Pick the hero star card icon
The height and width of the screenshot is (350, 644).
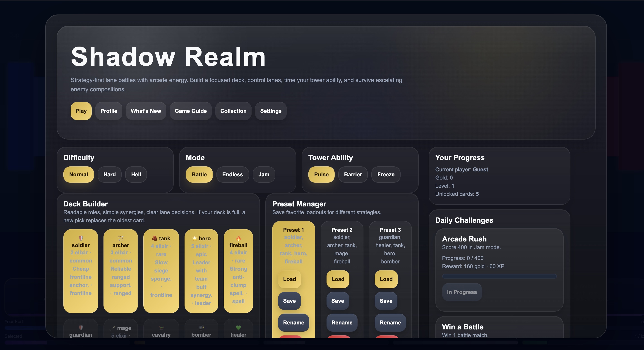[x=194, y=238]
